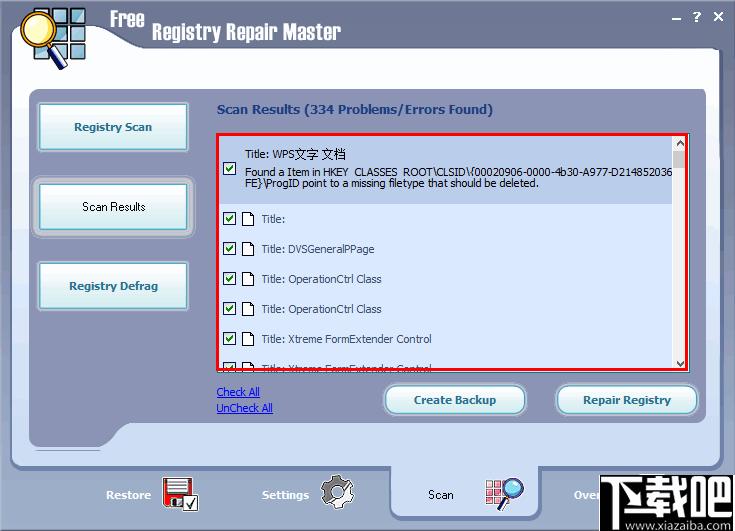Click the document icon beside DVSGeneralPPage
Screen dimensions: 735x531
(248, 249)
